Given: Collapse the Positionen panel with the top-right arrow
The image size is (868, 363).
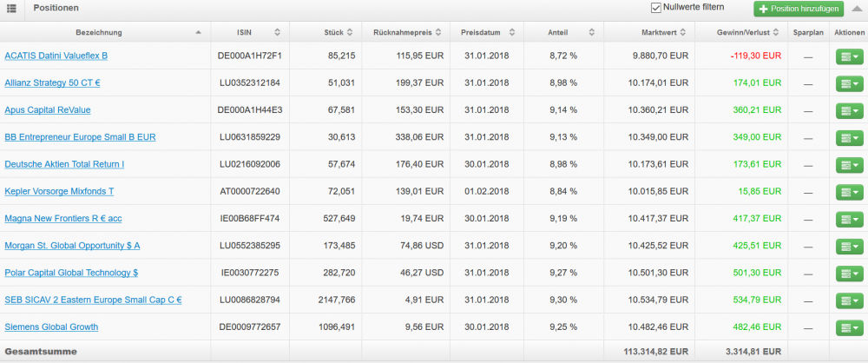Looking at the screenshot, I should [856, 9].
